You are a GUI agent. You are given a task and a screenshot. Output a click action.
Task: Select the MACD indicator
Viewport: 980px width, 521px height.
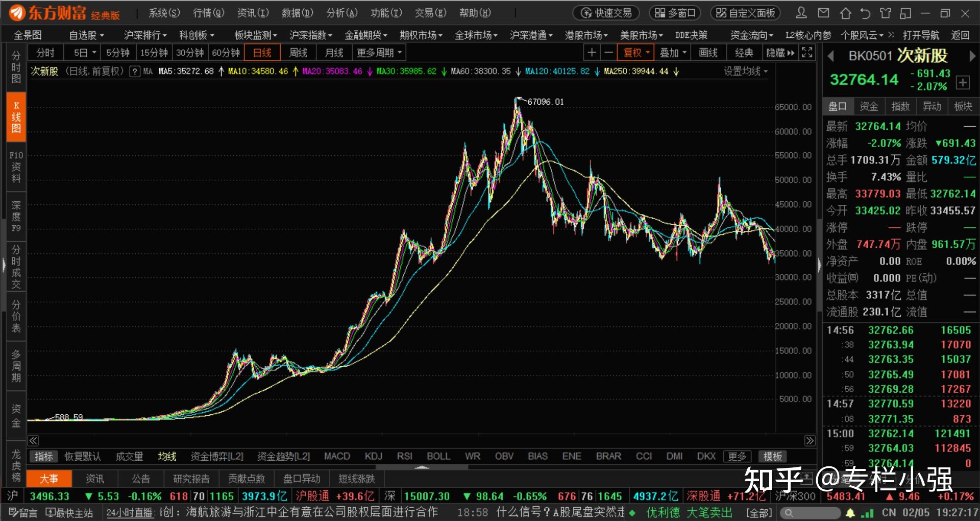[x=337, y=456]
